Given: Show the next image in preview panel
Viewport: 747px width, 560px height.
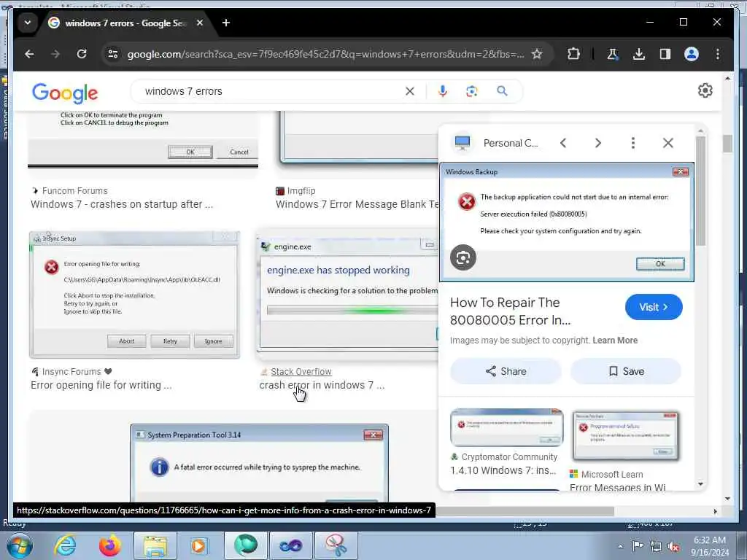Looking at the screenshot, I should (598, 143).
